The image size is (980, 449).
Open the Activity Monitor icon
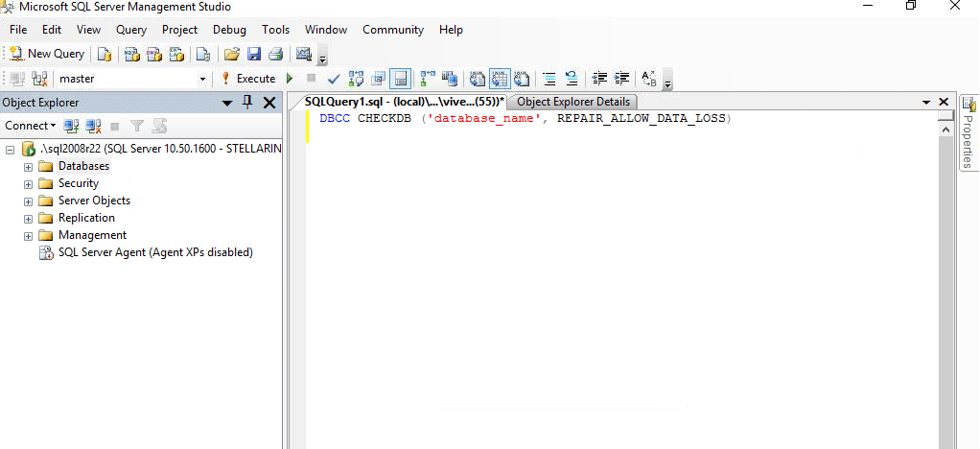coord(304,55)
